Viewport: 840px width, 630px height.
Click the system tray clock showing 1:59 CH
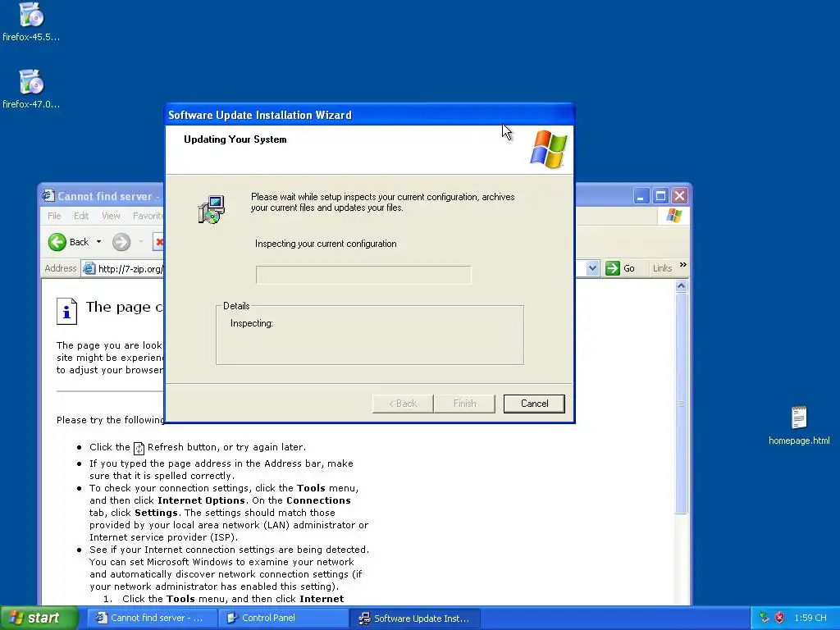point(810,618)
